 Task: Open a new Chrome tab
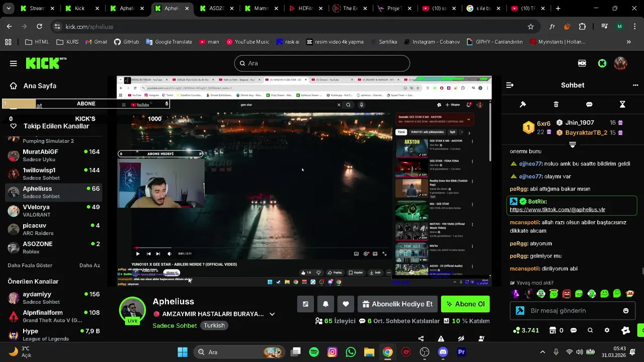558,9
